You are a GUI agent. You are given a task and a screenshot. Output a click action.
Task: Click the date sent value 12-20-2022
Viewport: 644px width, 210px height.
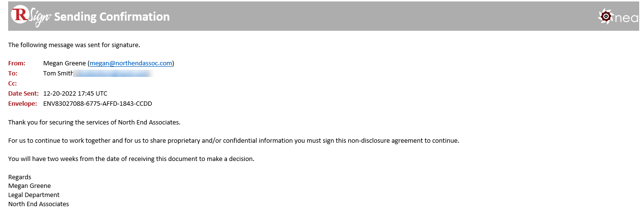click(x=75, y=93)
